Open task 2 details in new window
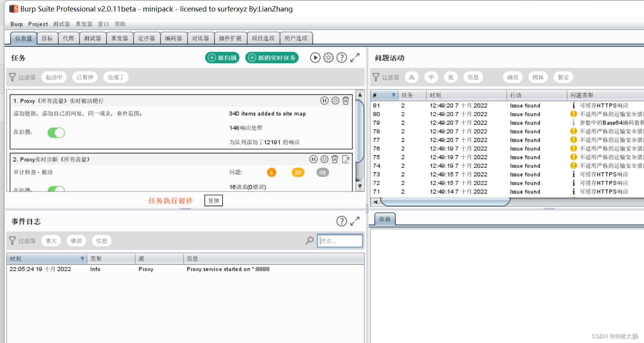644x343 pixels. click(346, 159)
